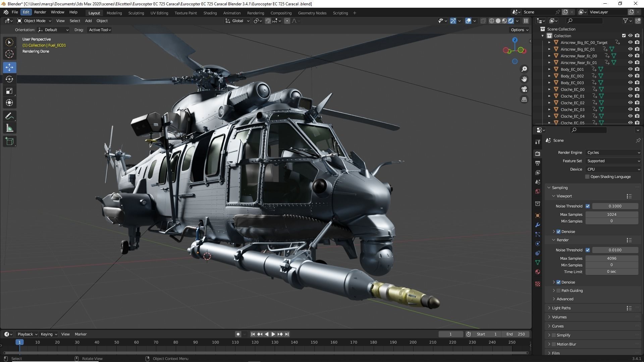This screenshot has width=644, height=362.
Task: Open the Render menu
Action: click(x=40, y=12)
